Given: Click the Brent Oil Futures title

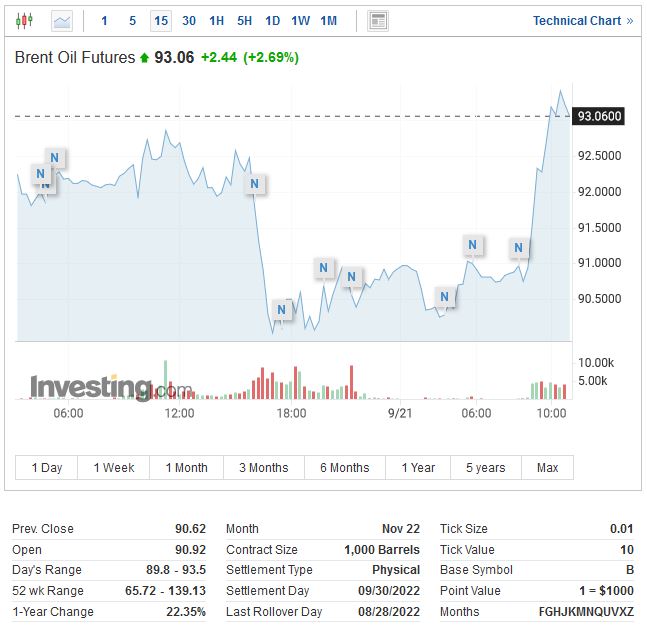Looking at the screenshot, I should pyautogui.click(x=75, y=58).
